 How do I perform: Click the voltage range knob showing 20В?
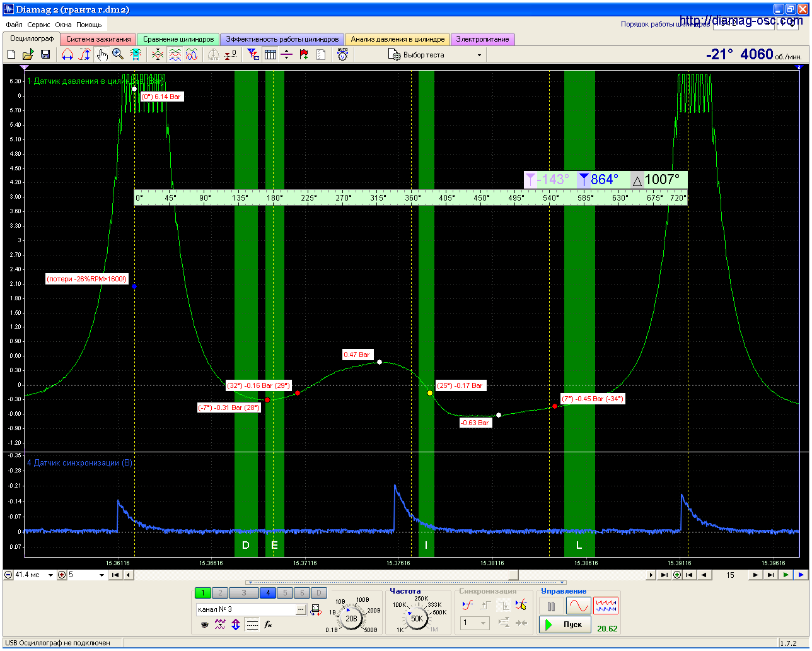(x=351, y=618)
